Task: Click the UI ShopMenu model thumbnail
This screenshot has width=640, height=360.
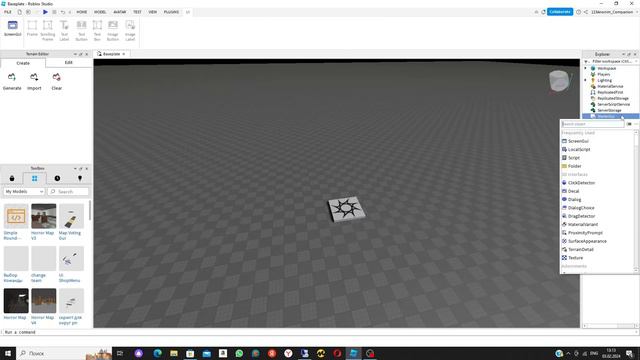Action: pos(71,259)
